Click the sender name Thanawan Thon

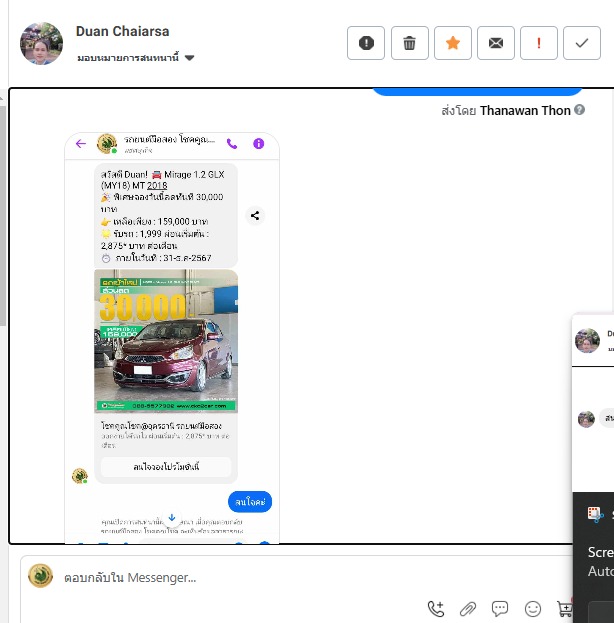pos(525,110)
